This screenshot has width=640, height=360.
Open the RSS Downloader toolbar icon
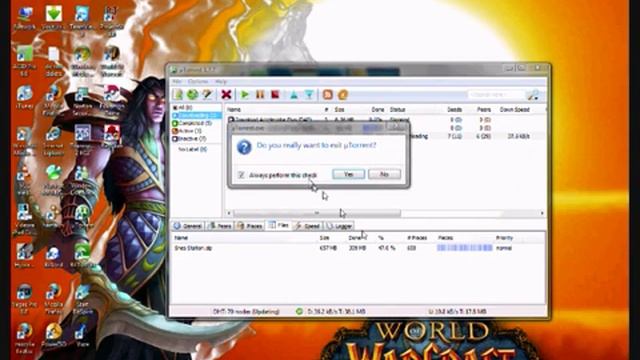click(328, 95)
